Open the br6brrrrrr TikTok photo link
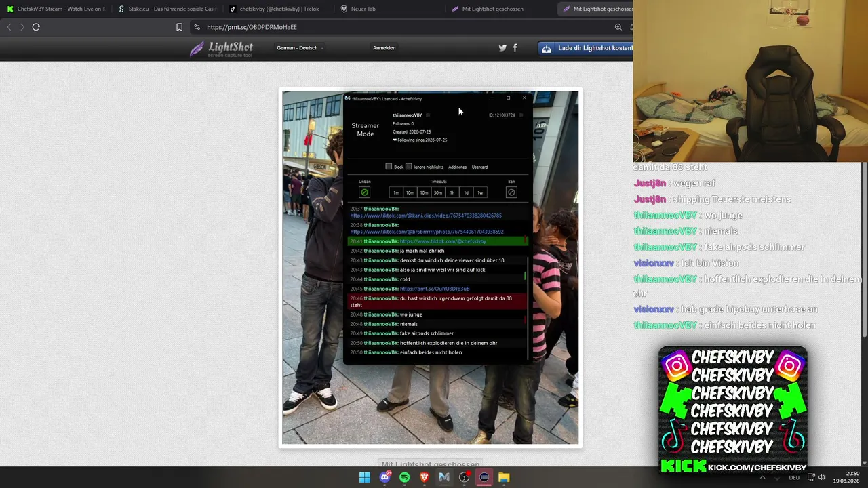The height and width of the screenshot is (488, 868). (x=427, y=232)
